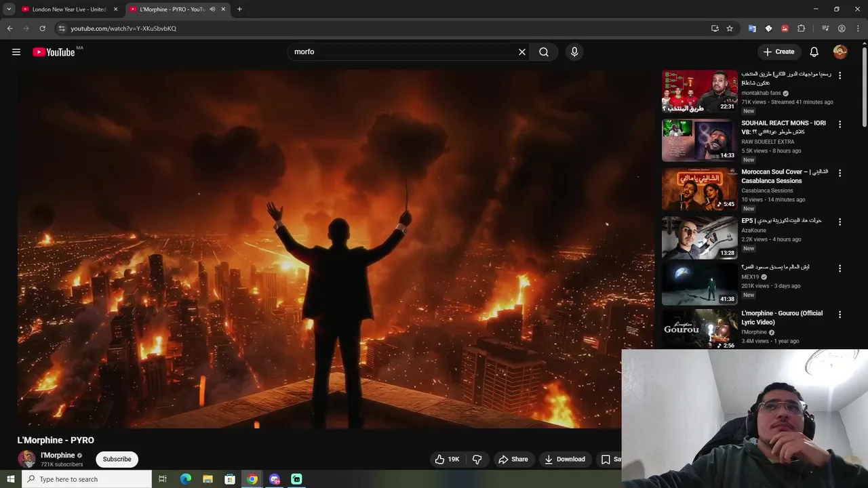Screen dimensions: 868x488
Task: Click the PYRO video player
Action: (336, 249)
